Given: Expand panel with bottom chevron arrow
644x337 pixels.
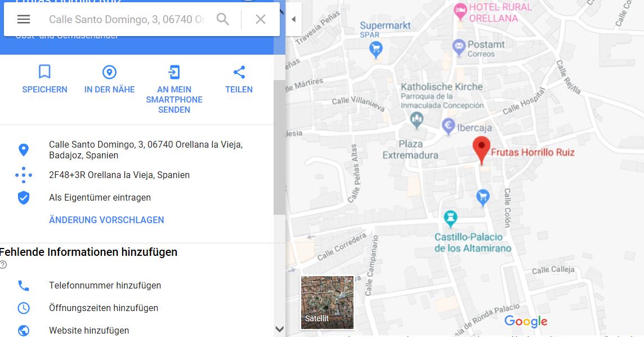Looking at the screenshot, I should coord(280,329).
